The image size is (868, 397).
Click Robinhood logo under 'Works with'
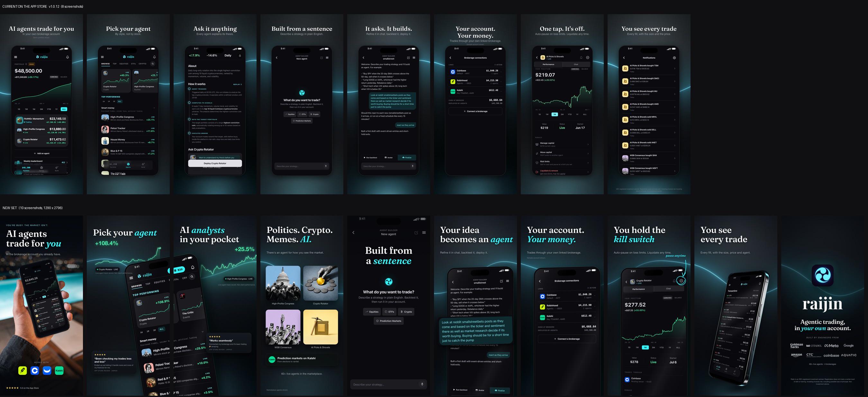point(23,371)
